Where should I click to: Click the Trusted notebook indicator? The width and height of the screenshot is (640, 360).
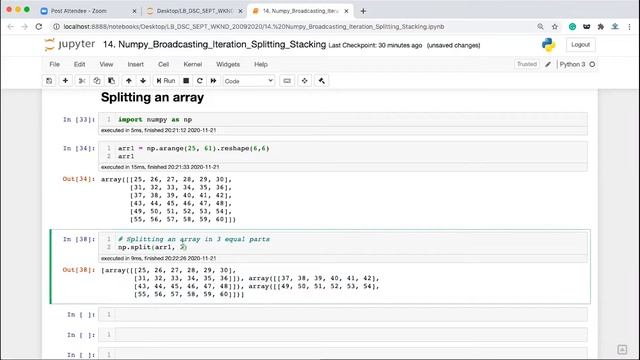tap(527, 64)
